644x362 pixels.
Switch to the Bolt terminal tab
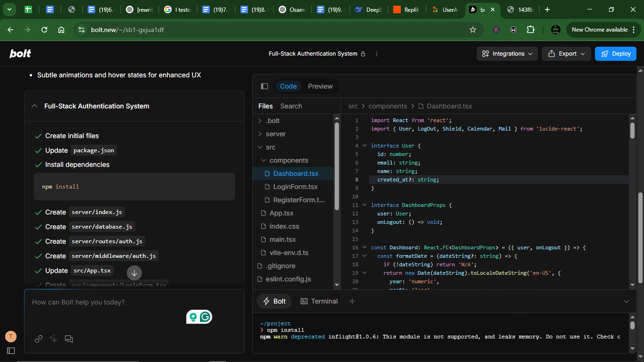click(x=274, y=301)
